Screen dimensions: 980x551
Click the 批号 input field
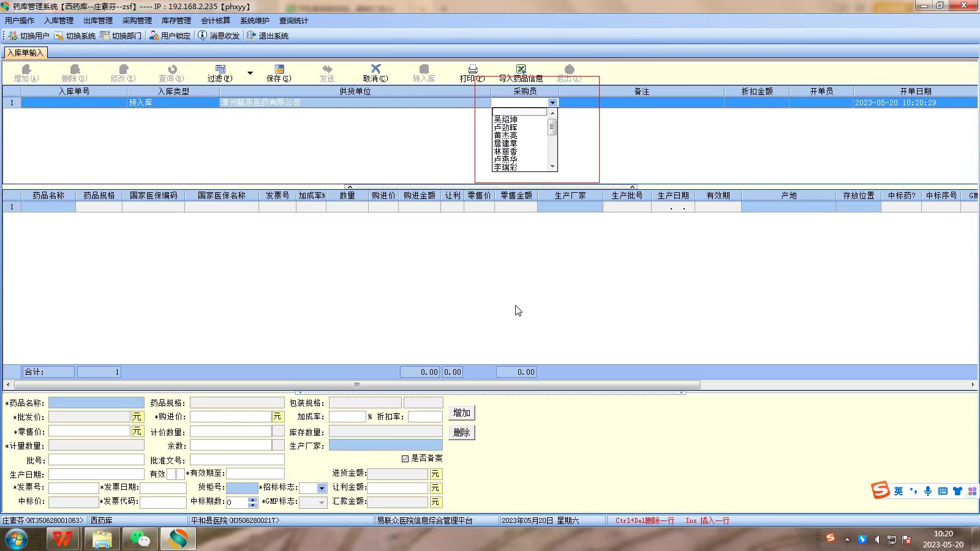(x=97, y=459)
